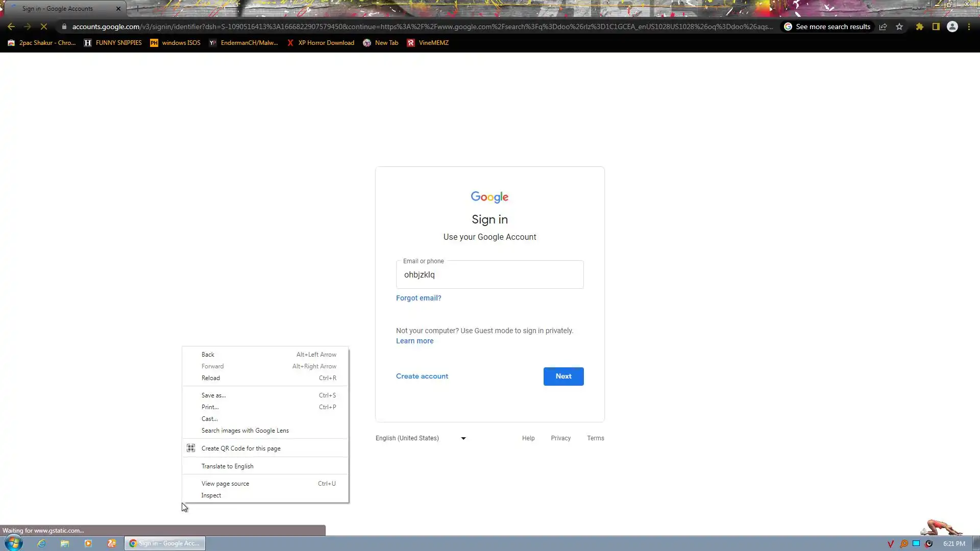The width and height of the screenshot is (980, 551).
Task: Open the VineMEMZ bookmark
Action: point(428,43)
